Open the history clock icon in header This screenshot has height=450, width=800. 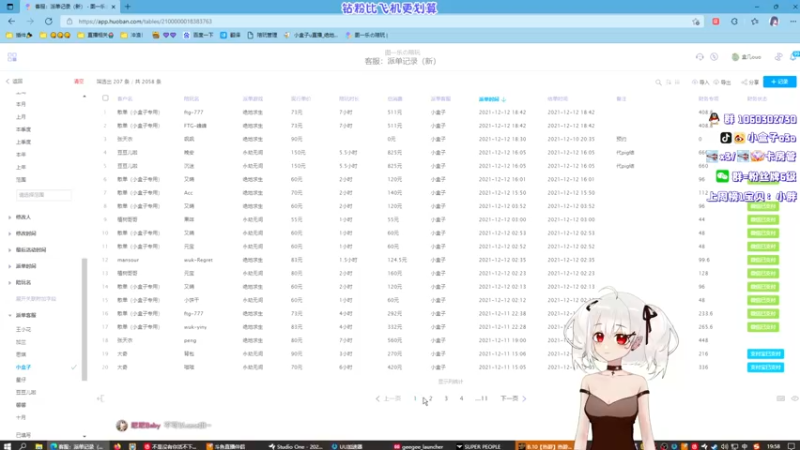pos(714,57)
